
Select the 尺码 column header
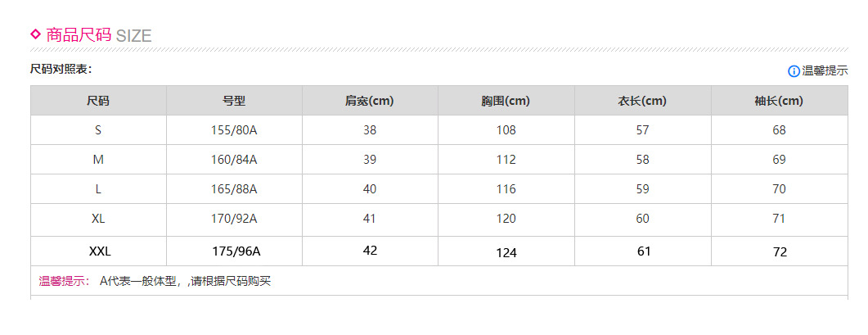pyautogui.click(x=98, y=102)
